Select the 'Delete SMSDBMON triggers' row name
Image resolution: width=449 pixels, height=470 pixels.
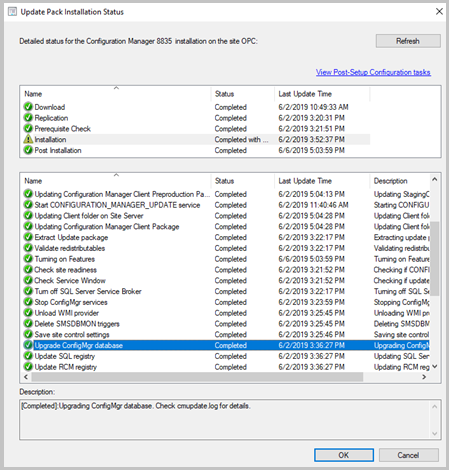77,324
